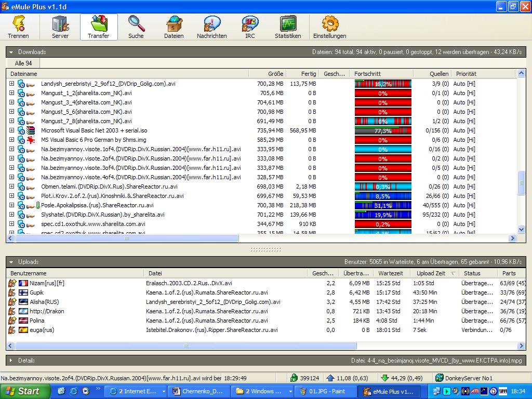
Task: Click the 19,9% progress bar of Slyshatel
Action: coord(383,215)
